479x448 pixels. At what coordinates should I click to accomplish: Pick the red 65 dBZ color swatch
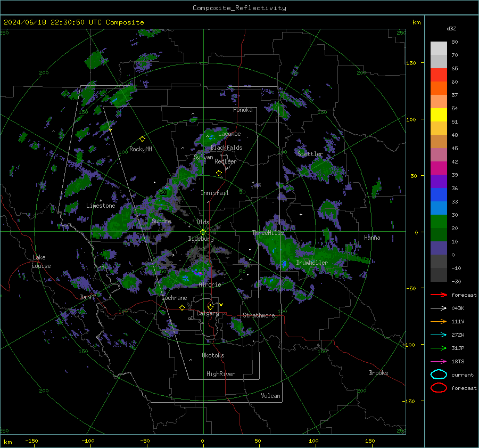point(439,75)
